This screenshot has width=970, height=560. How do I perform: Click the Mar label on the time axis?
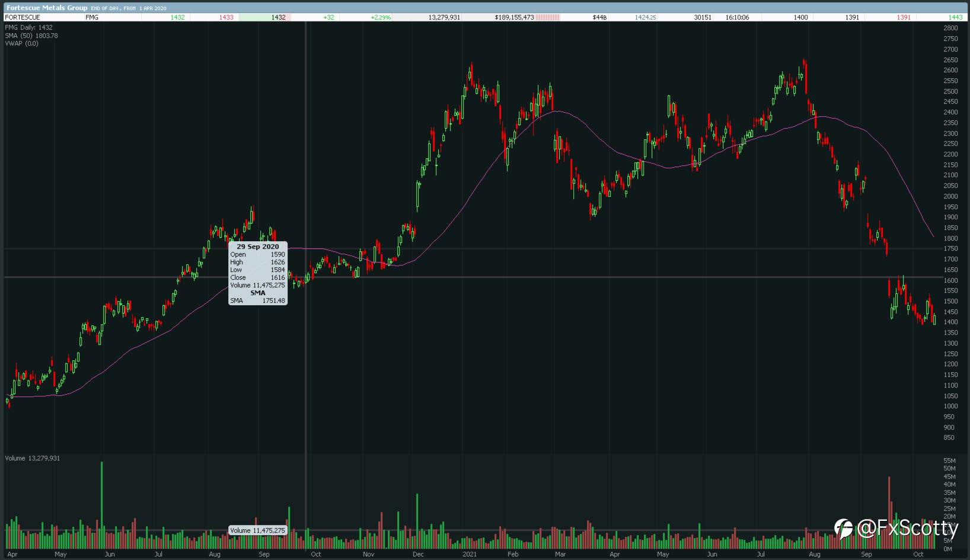[x=560, y=554]
